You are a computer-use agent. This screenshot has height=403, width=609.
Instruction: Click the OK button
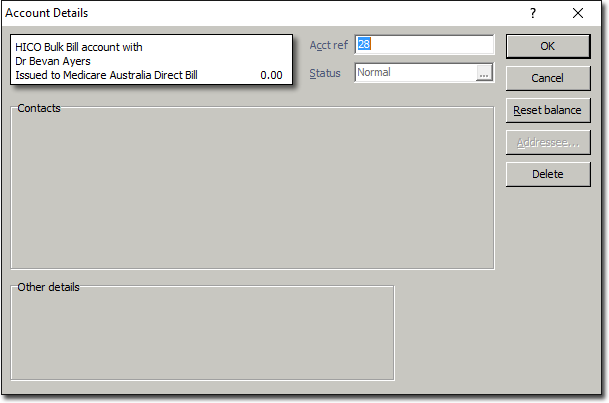tap(546, 46)
